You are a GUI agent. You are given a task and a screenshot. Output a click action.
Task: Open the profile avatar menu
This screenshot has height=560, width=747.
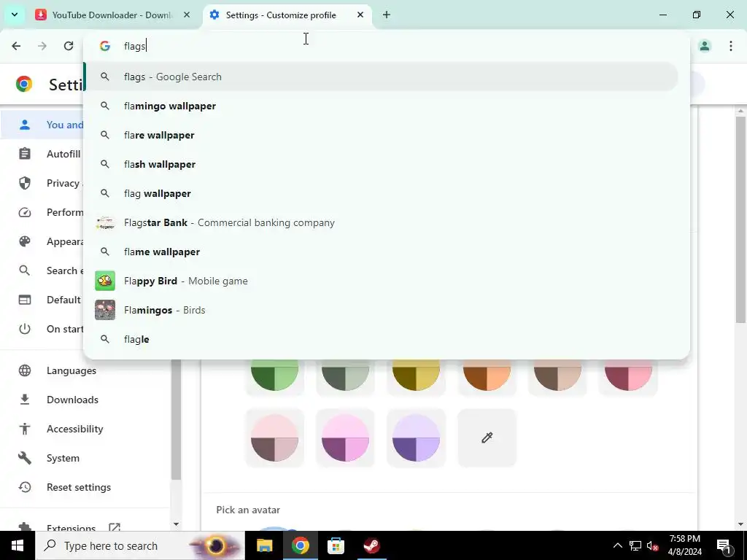click(x=705, y=46)
